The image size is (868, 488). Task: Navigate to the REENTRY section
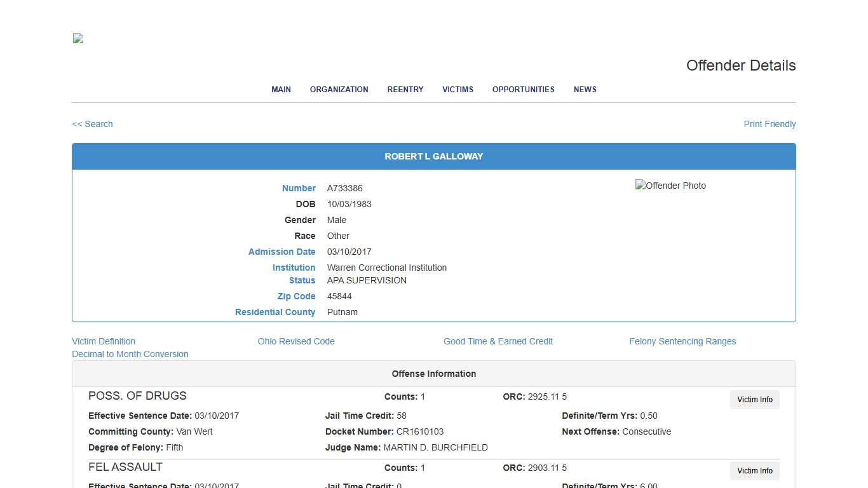click(x=405, y=89)
